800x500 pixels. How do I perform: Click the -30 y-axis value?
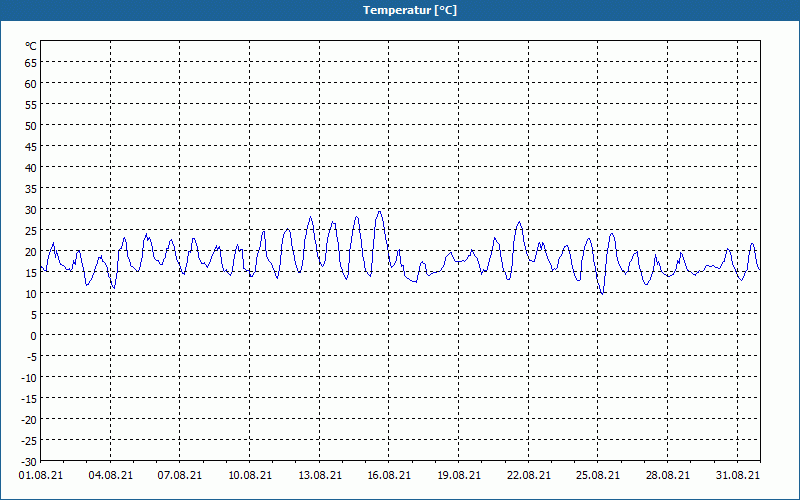pos(29,462)
